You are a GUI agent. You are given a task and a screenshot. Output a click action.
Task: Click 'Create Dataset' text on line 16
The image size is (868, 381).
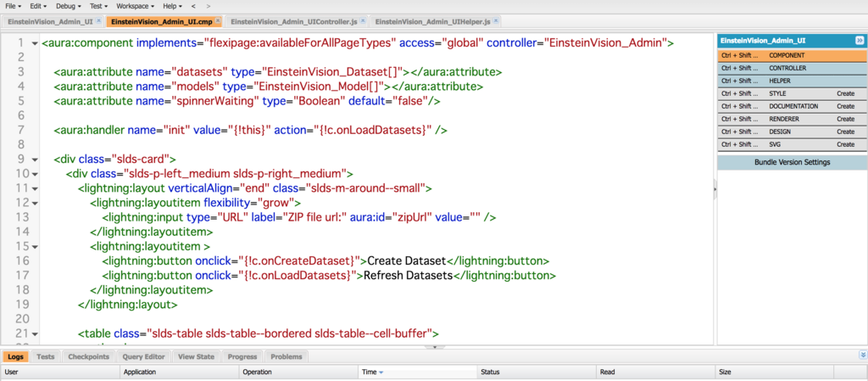[407, 261]
